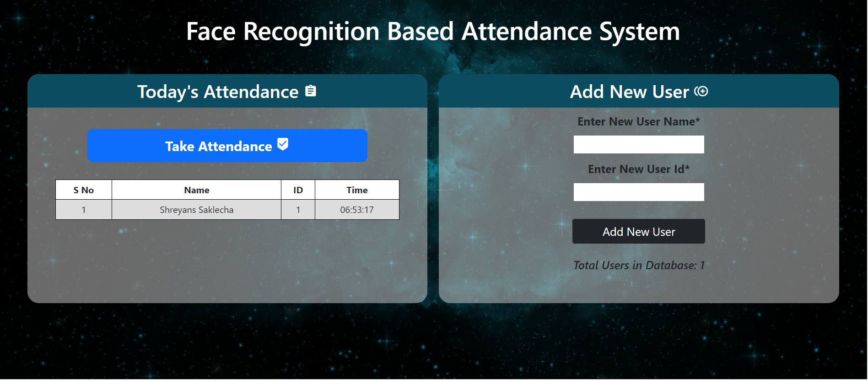
Task: Click the Add New User panel title
Action: pyautogui.click(x=630, y=92)
